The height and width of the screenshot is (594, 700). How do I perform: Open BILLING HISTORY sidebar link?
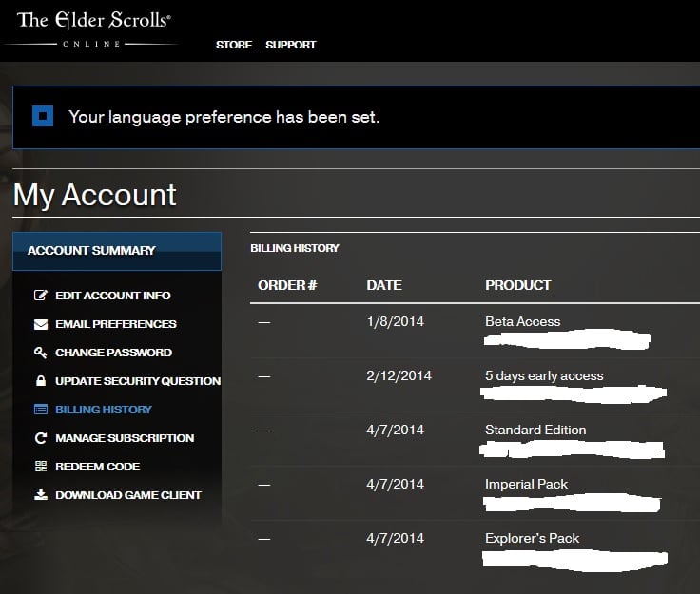click(104, 410)
